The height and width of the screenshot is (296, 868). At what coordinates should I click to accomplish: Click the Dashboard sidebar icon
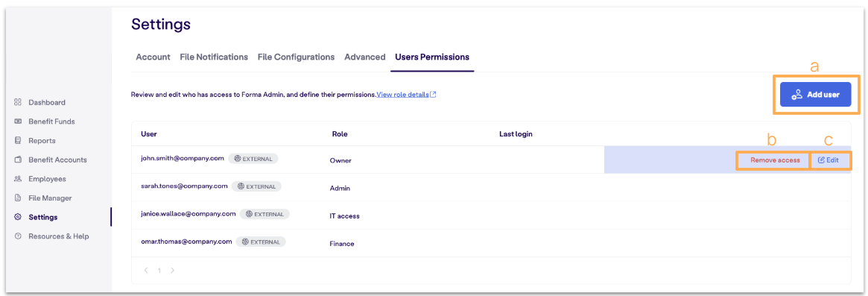(18, 102)
